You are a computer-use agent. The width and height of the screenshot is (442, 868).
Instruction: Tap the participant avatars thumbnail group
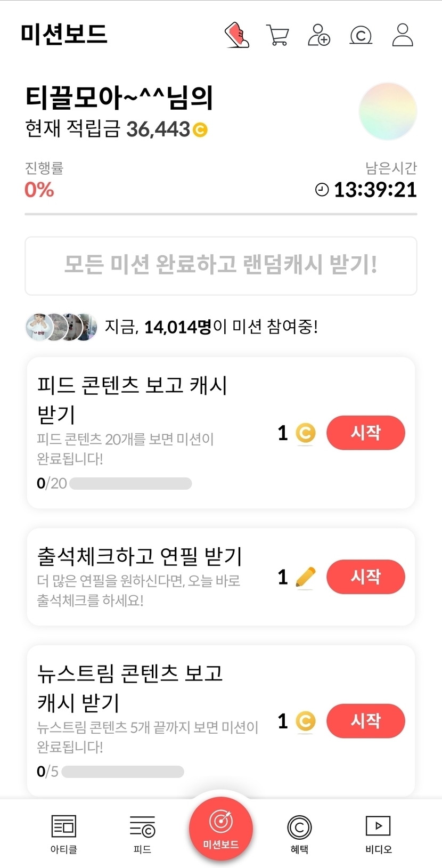coord(62,327)
